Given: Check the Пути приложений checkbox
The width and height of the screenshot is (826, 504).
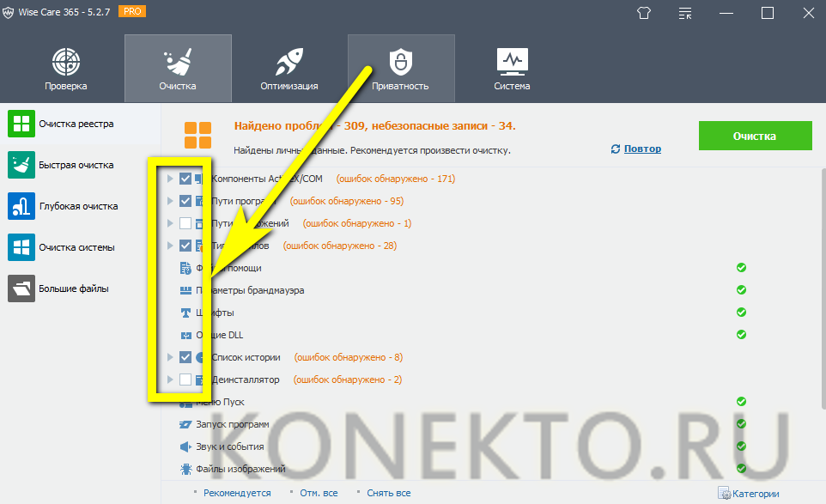Looking at the screenshot, I should tap(185, 223).
